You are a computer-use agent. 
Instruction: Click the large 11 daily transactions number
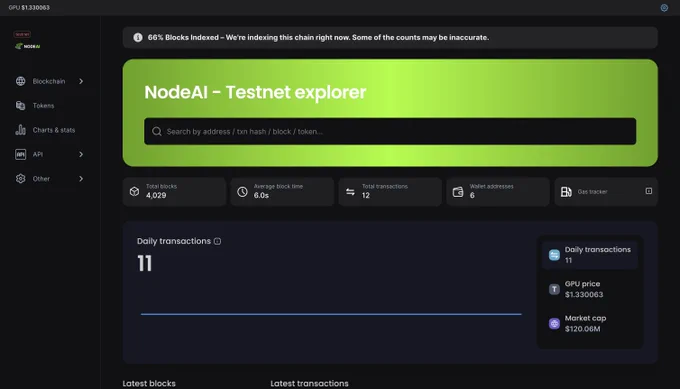[x=144, y=263]
